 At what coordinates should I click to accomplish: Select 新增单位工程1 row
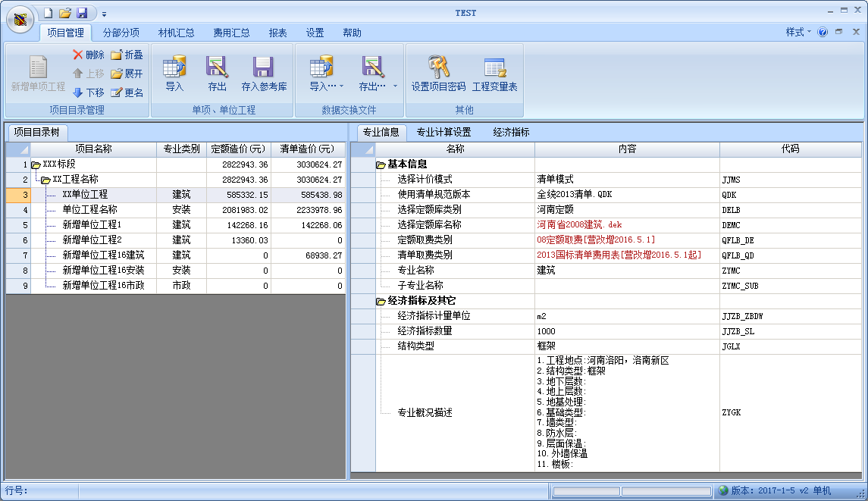[175, 225]
